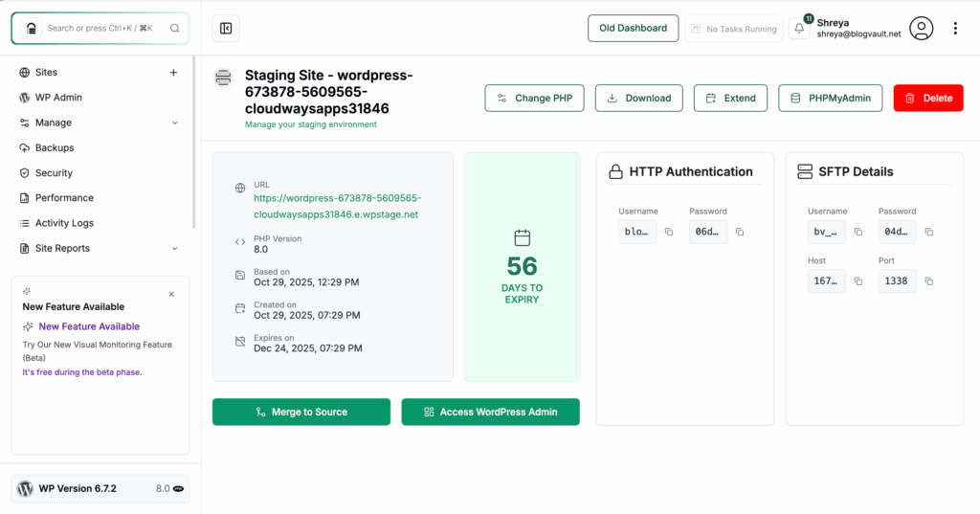
Task: Dismiss the New Feature Available card
Action: (x=171, y=294)
